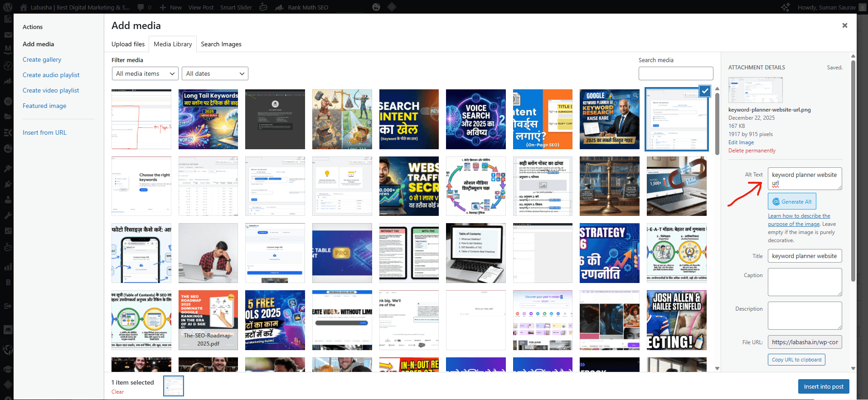The height and width of the screenshot is (400, 868).
Task: Click Copy URL to clipboard button
Action: (796, 360)
